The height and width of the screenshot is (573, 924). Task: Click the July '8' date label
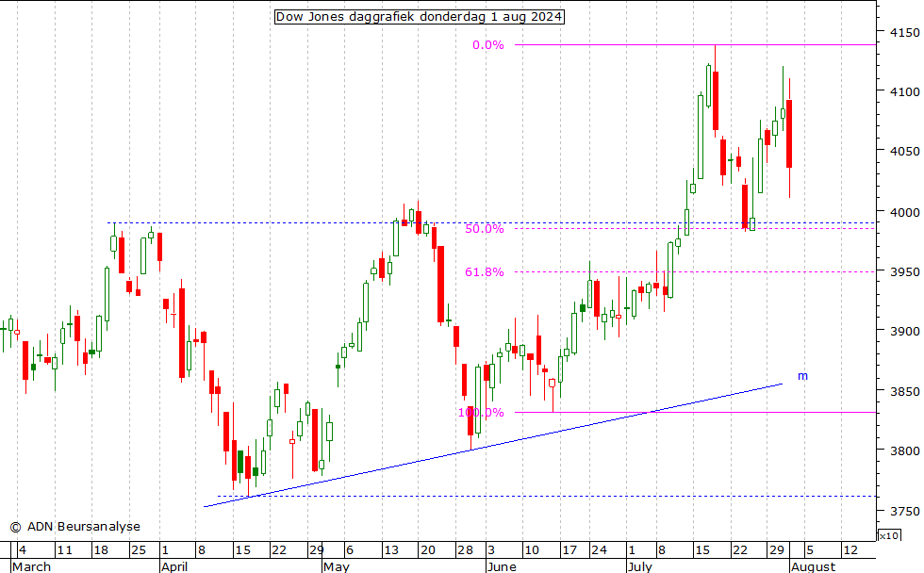[x=662, y=550]
